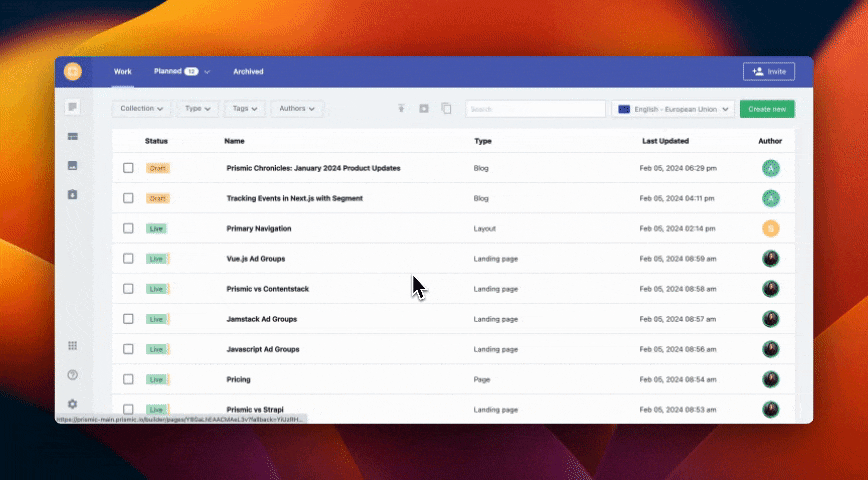
Task: Select the Jamstack Ad Groups checkbox
Action: [x=128, y=319]
